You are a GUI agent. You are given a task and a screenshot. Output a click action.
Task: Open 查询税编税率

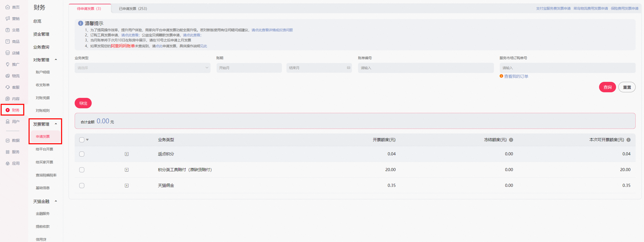click(46, 175)
